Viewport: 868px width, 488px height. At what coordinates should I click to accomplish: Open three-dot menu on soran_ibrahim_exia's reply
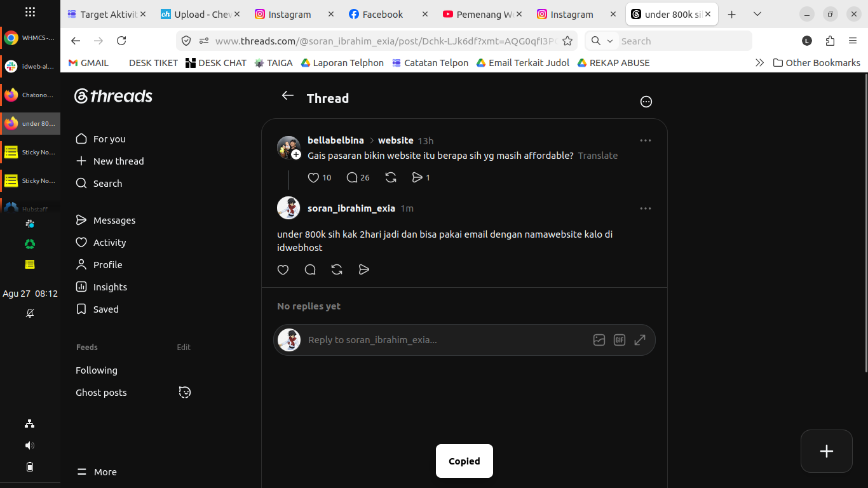click(646, 208)
